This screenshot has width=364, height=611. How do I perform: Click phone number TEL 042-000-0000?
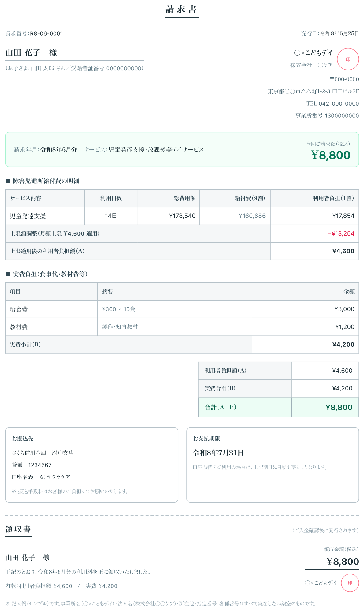[332, 103]
